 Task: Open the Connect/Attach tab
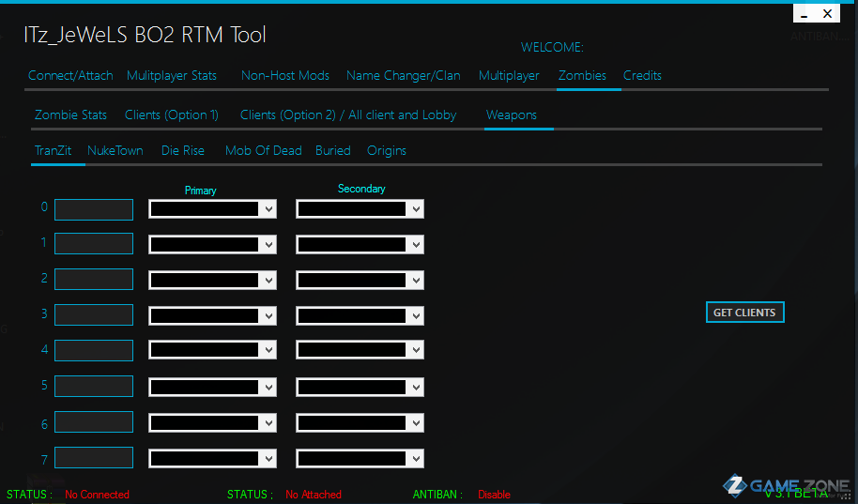click(70, 75)
